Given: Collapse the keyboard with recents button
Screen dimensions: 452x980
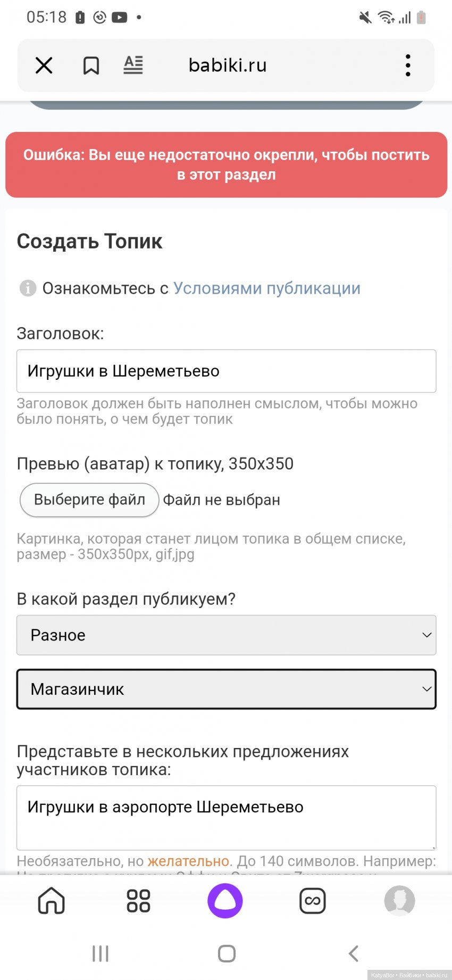Looking at the screenshot, I should pos(100,953).
